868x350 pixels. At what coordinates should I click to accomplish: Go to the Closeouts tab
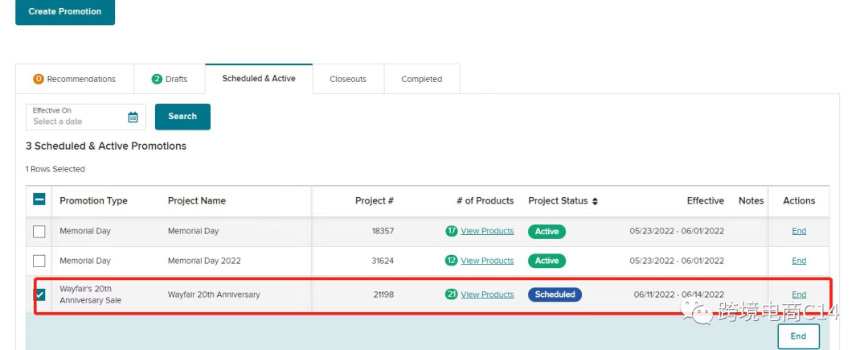348,79
